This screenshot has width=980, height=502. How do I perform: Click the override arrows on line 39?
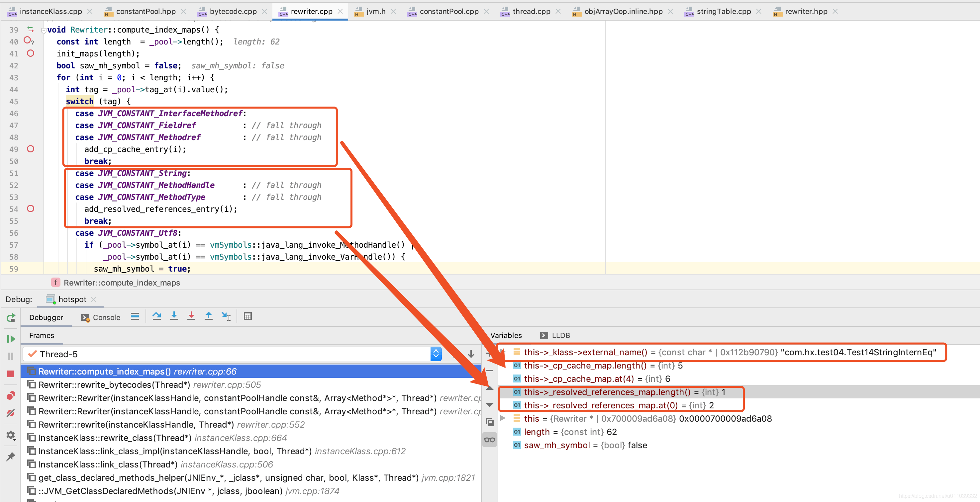click(31, 29)
